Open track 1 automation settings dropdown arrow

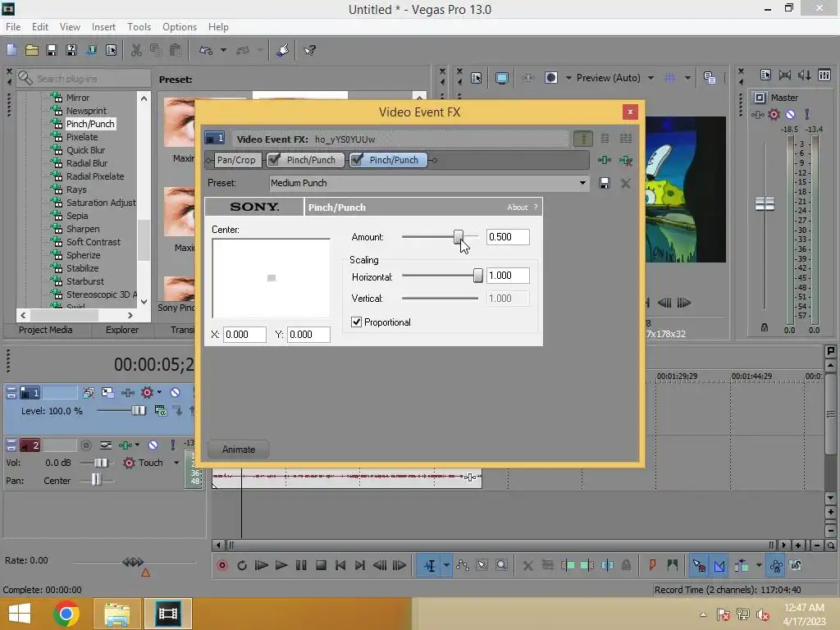159,393
